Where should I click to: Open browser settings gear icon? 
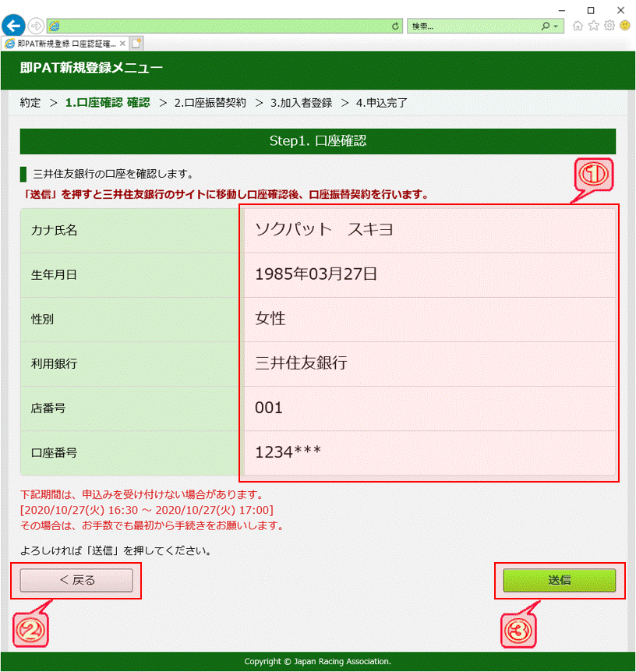pyautogui.click(x=609, y=26)
